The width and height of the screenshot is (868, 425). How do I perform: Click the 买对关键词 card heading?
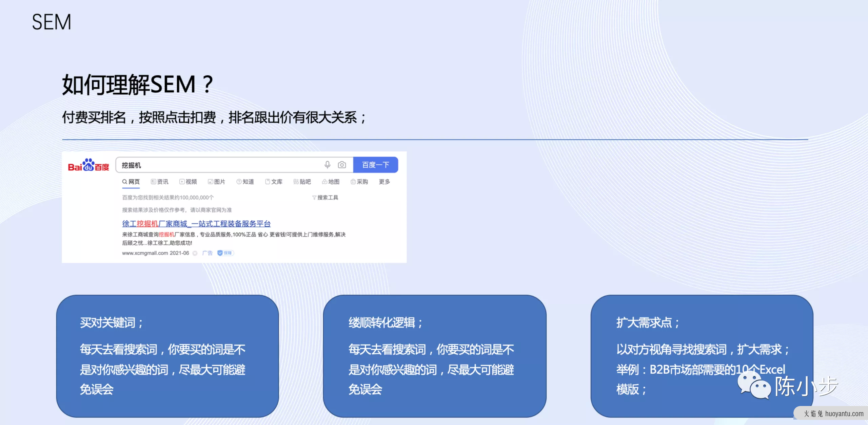click(111, 323)
